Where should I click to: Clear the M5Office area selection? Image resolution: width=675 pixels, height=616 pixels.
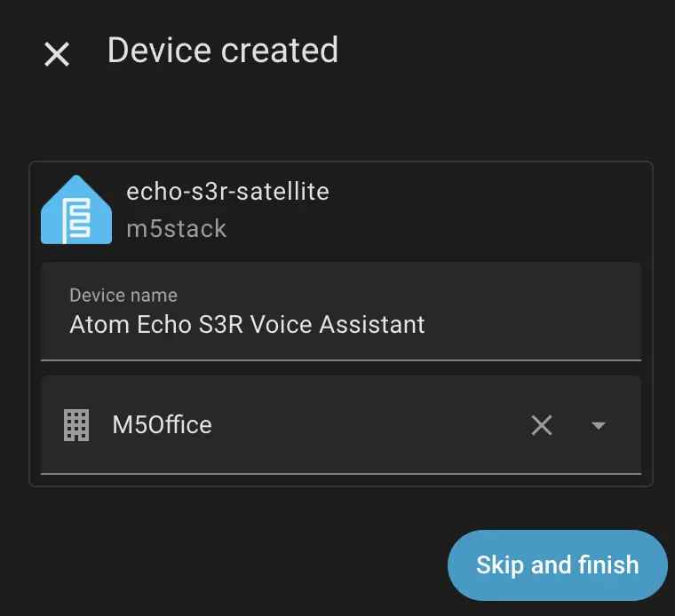point(542,425)
